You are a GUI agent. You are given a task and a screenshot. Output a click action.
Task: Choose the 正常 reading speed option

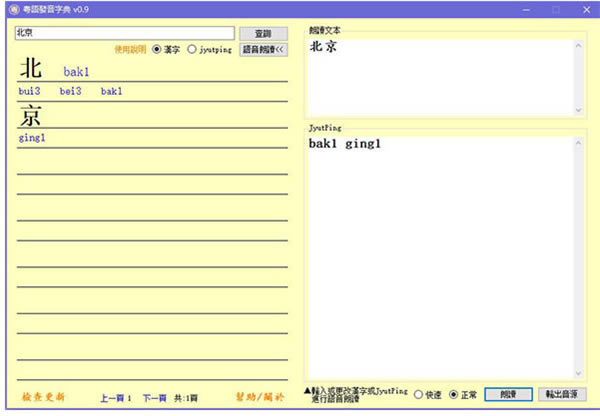(455, 394)
